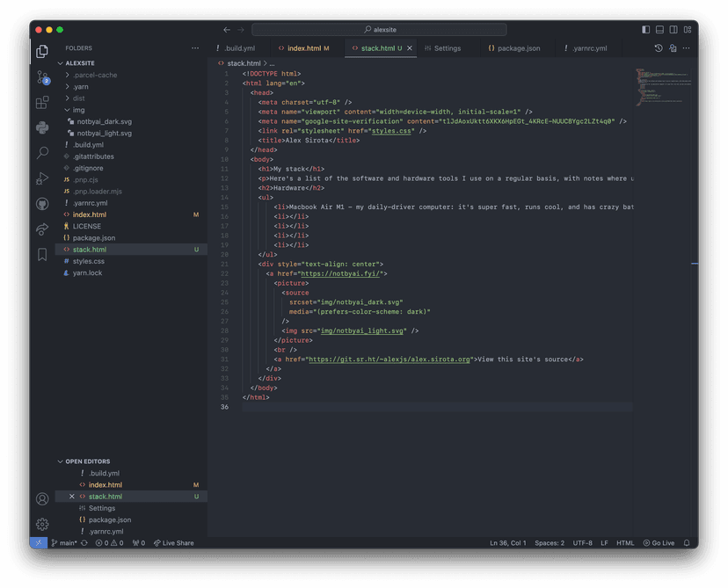Click the Manage gear icon
The image size is (728, 588).
pos(42,524)
